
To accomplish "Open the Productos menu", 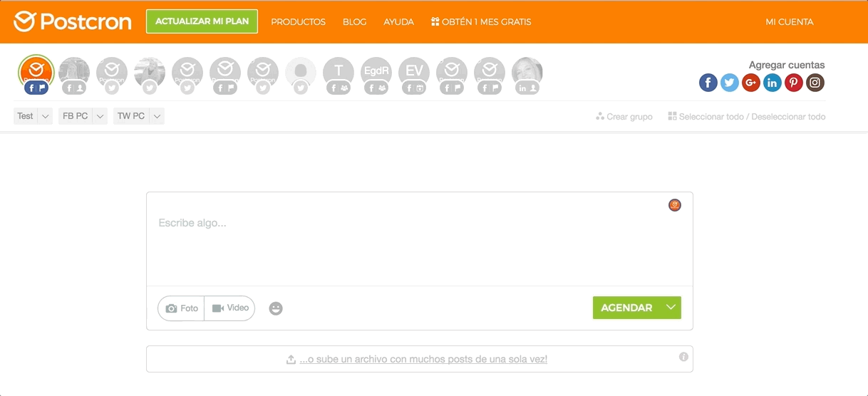I will pyautogui.click(x=298, y=22).
